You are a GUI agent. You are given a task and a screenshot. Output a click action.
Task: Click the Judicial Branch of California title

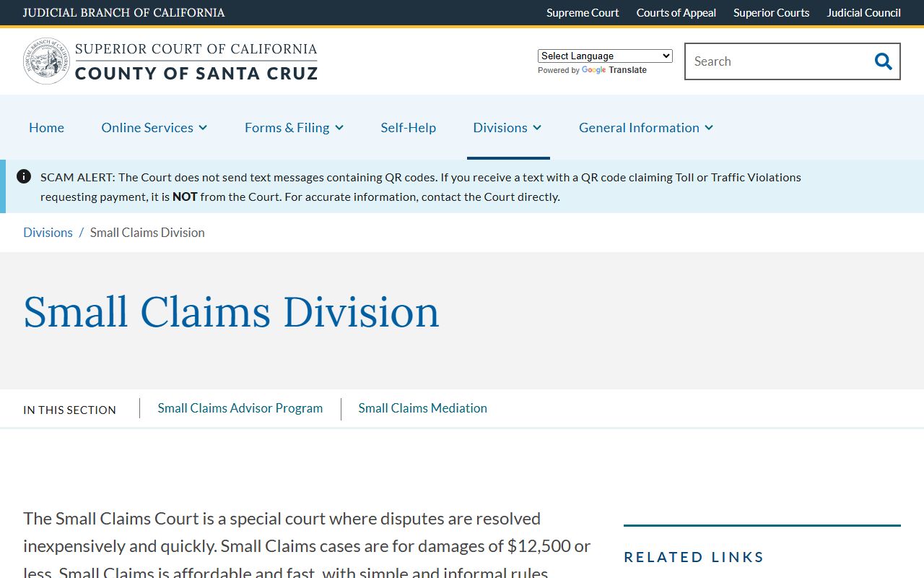click(x=123, y=12)
